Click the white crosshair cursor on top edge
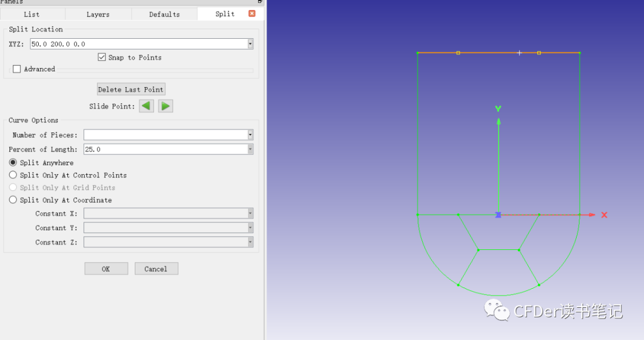Image resolution: width=644 pixels, height=340 pixels. click(x=519, y=52)
